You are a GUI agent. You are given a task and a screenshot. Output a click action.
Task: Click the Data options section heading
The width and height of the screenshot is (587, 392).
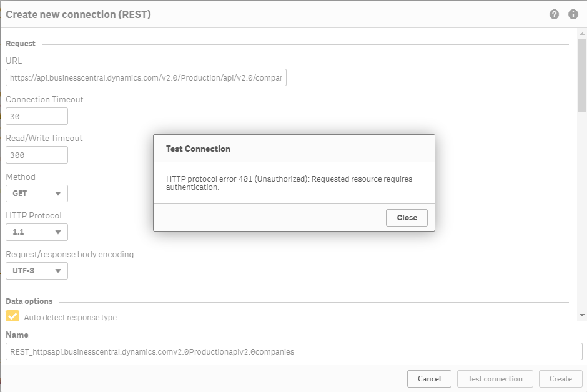click(x=29, y=301)
